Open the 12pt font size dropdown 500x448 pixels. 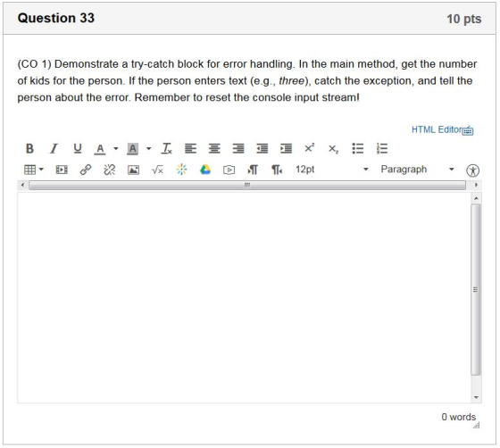[331, 170]
